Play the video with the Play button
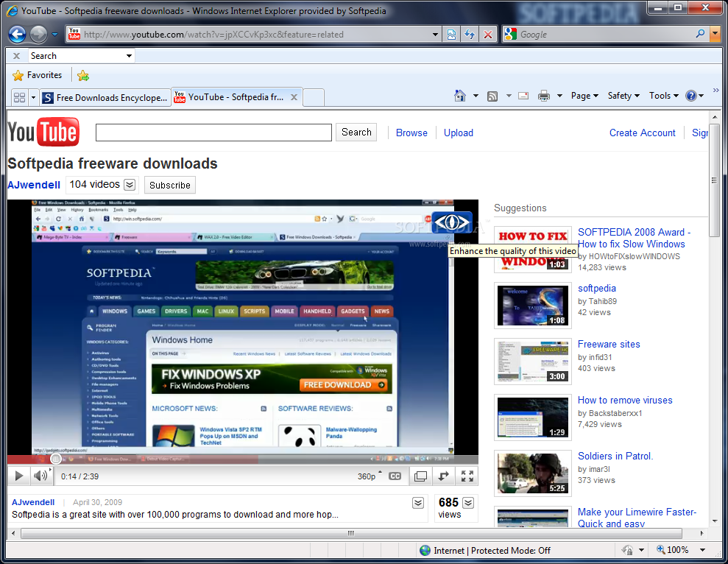Screen dimensions: 728x564 (19, 476)
